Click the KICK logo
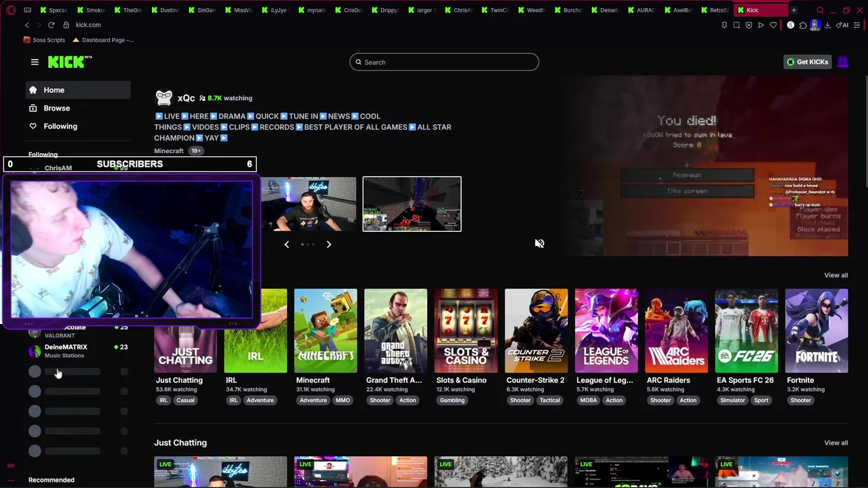This screenshot has width=868, height=488. point(70,62)
